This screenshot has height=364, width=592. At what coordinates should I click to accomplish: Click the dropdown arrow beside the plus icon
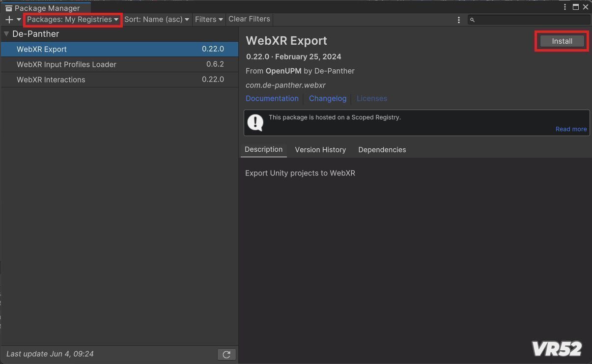pyautogui.click(x=19, y=20)
